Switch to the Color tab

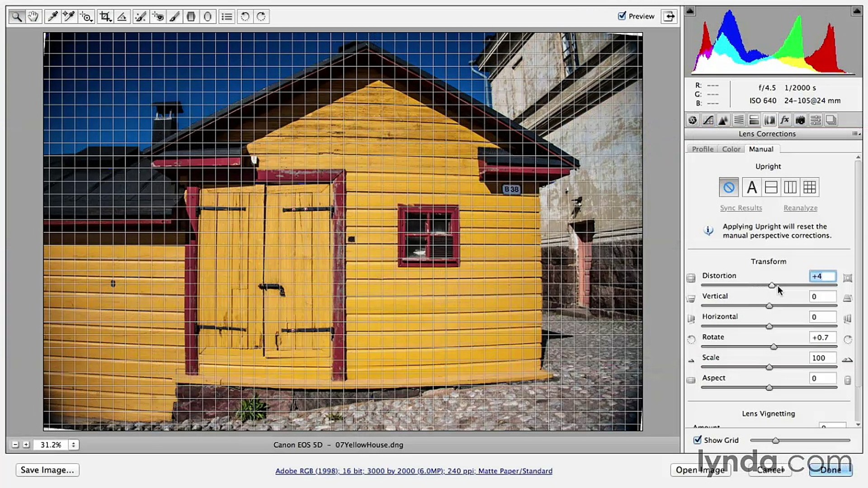point(731,149)
